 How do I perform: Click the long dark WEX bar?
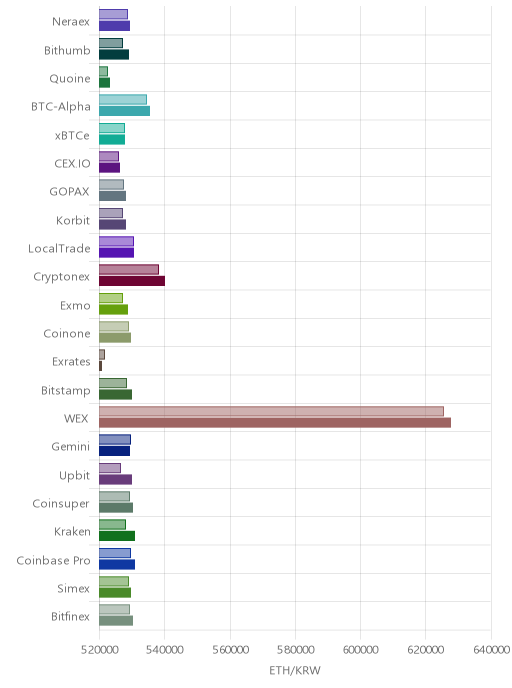click(275, 423)
